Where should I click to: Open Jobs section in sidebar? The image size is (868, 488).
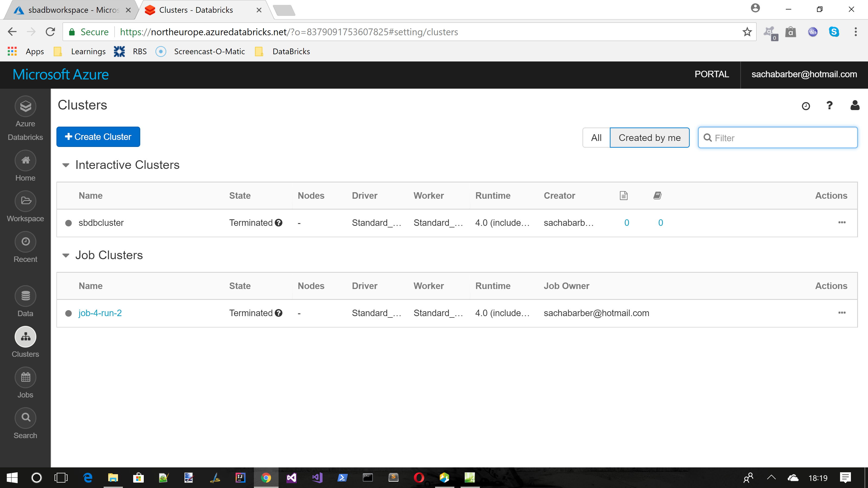[25, 377]
